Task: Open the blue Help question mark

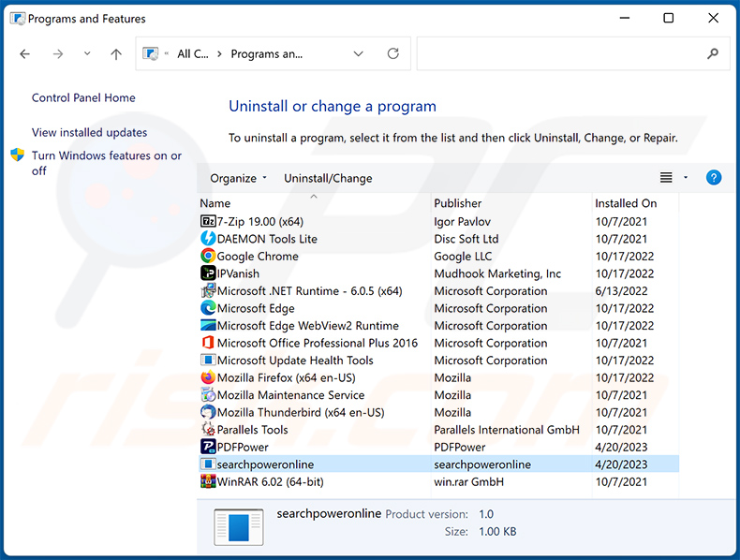Action: [x=714, y=177]
